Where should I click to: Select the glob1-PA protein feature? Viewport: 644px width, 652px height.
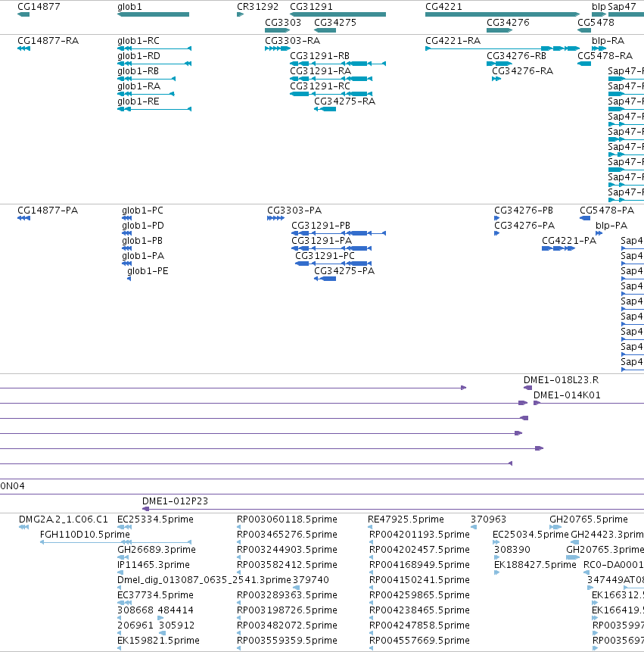126,264
